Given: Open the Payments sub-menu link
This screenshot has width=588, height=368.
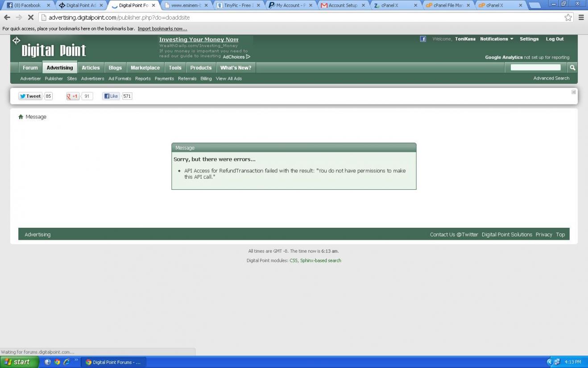Looking at the screenshot, I should click(164, 79).
